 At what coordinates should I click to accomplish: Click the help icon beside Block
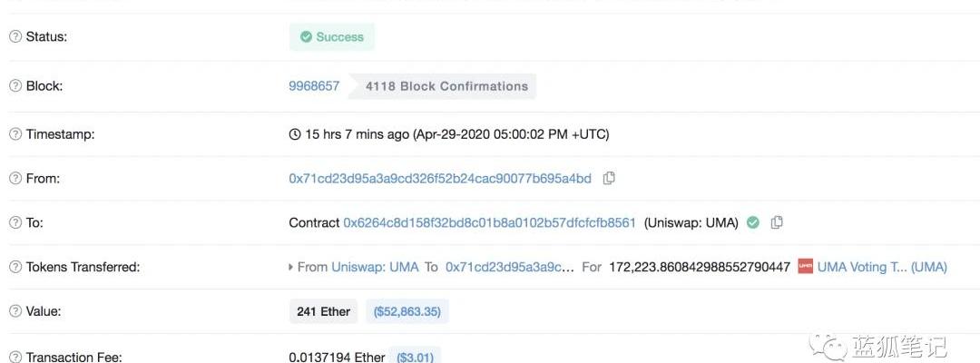point(15,86)
